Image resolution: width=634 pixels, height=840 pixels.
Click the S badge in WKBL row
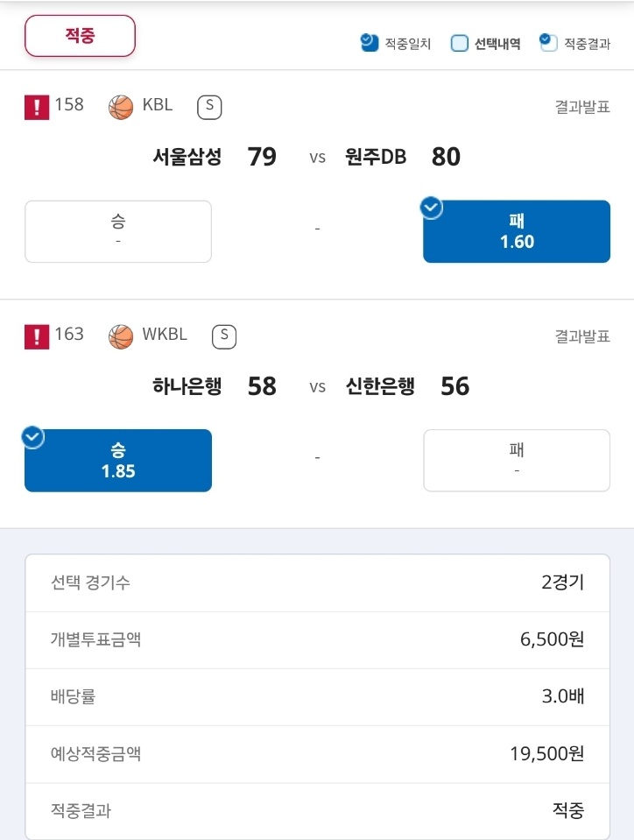pyautogui.click(x=224, y=337)
